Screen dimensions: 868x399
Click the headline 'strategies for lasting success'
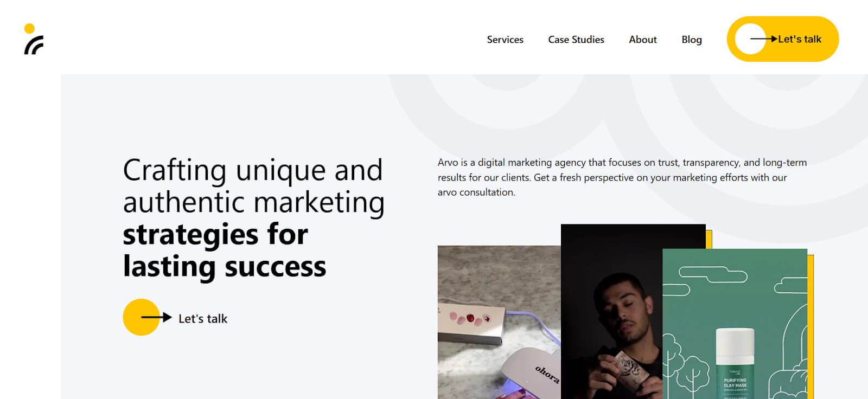pos(217,249)
